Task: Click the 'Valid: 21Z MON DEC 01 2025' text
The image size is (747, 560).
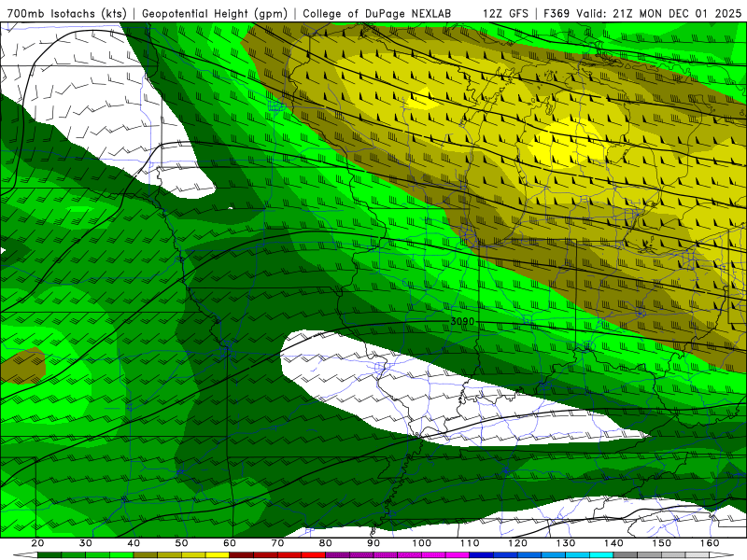Action: (659, 14)
